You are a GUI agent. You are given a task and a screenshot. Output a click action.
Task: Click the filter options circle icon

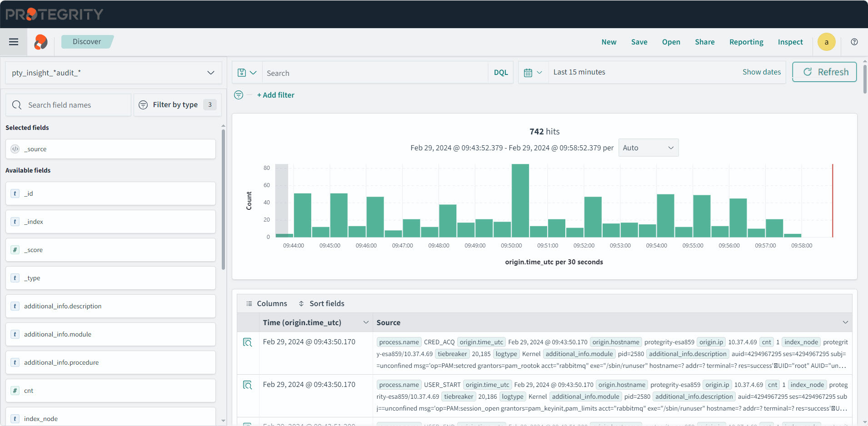tap(239, 95)
